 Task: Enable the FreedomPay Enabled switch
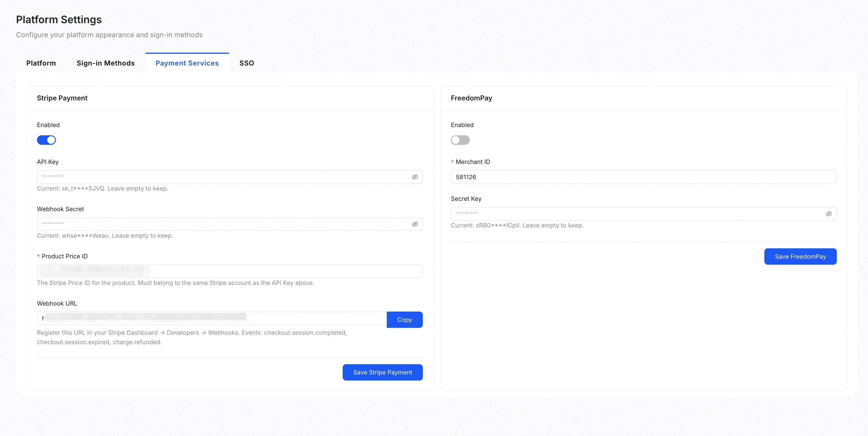[x=460, y=140]
